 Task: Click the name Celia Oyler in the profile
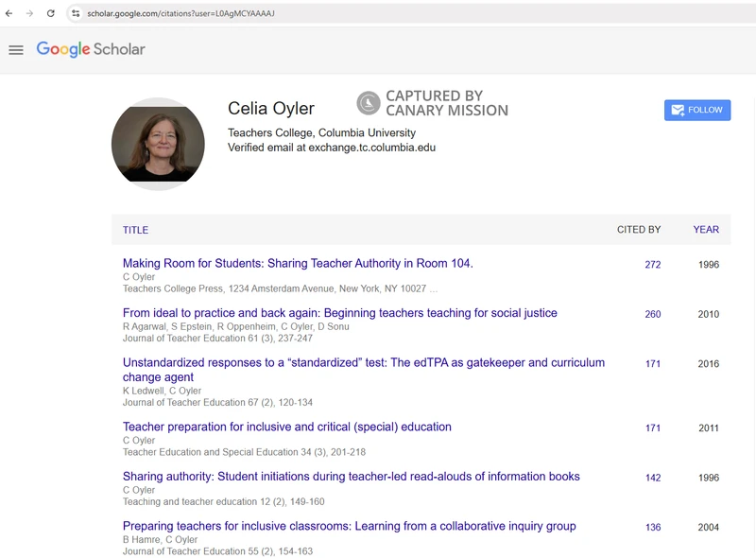click(x=271, y=109)
